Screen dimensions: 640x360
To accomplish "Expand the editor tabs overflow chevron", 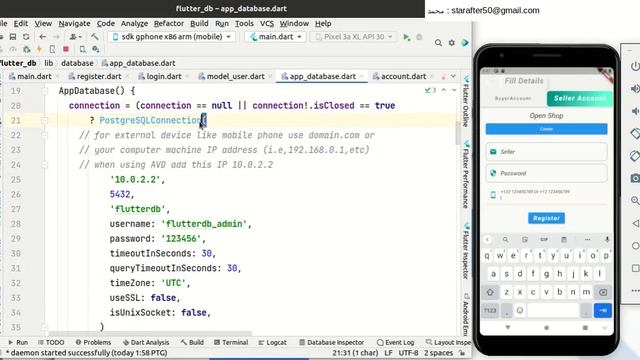I will click(453, 76).
